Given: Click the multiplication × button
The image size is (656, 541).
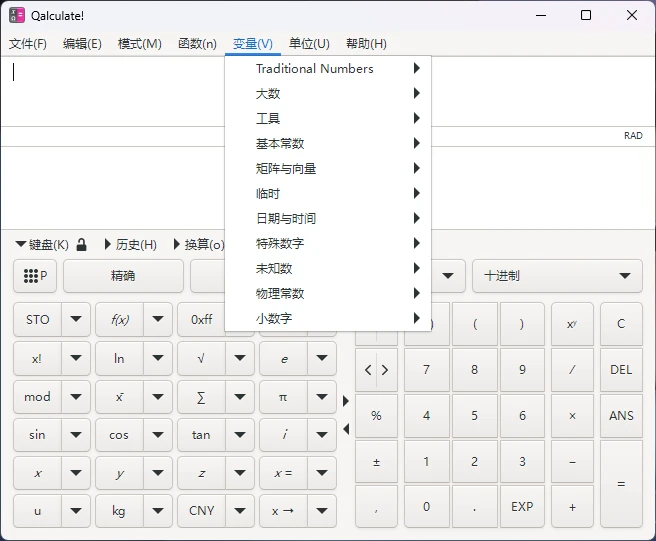Looking at the screenshot, I should pyautogui.click(x=572, y=415).
